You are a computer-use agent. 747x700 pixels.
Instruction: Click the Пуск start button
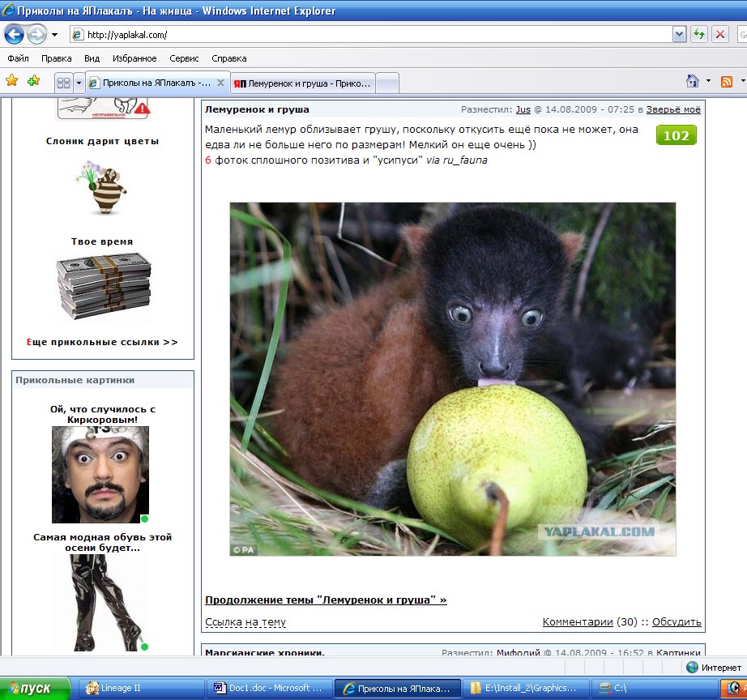pos(35,688)
